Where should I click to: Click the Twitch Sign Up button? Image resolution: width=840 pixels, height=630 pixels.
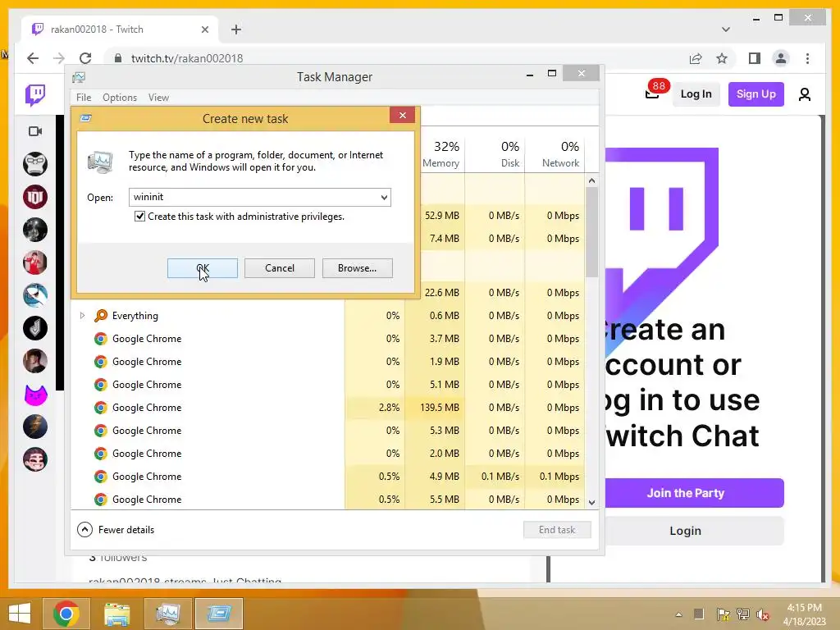point(756,94)
